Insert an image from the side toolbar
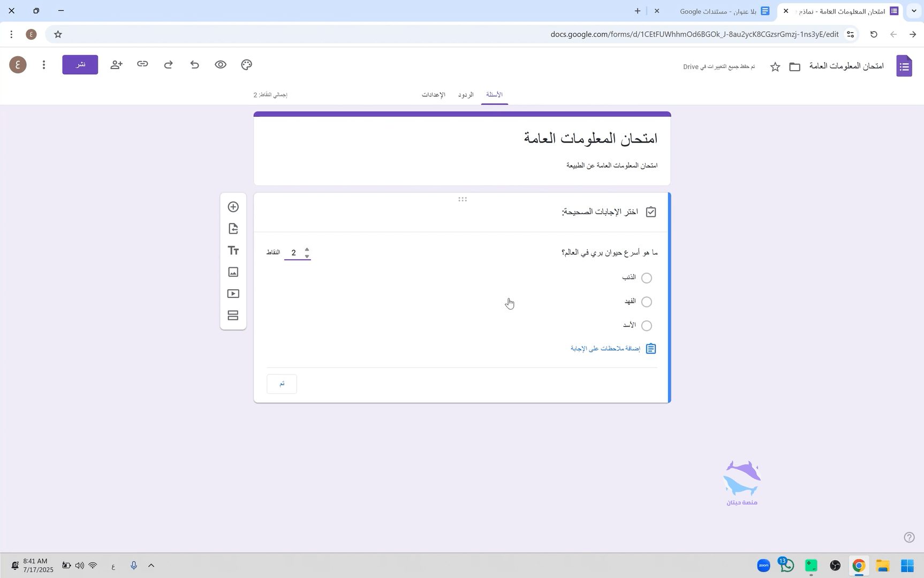Viewport: 924px width, 578px height. click(x=233, y=272)
